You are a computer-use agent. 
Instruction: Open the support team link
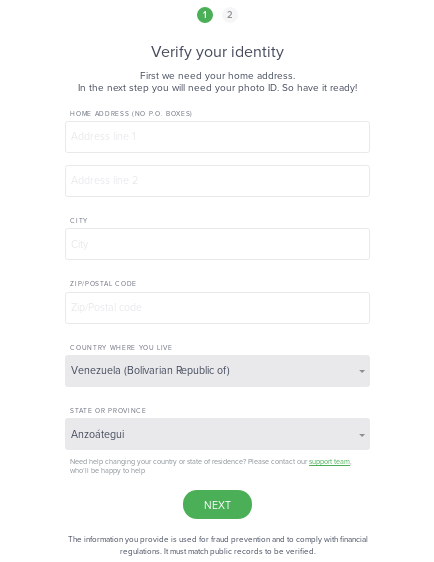(x=329, y=462)
